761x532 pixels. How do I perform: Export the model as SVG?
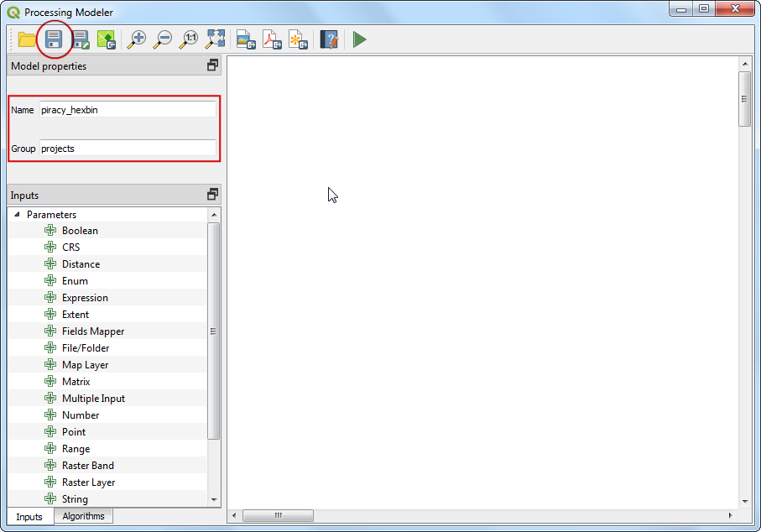pyautogui.click(x=298, y=39)
